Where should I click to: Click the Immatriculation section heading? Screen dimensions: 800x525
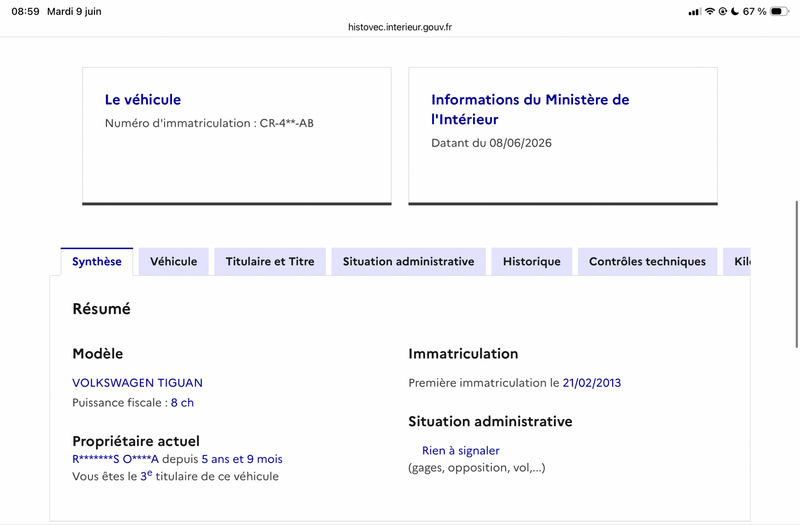(x=463, y=354)
